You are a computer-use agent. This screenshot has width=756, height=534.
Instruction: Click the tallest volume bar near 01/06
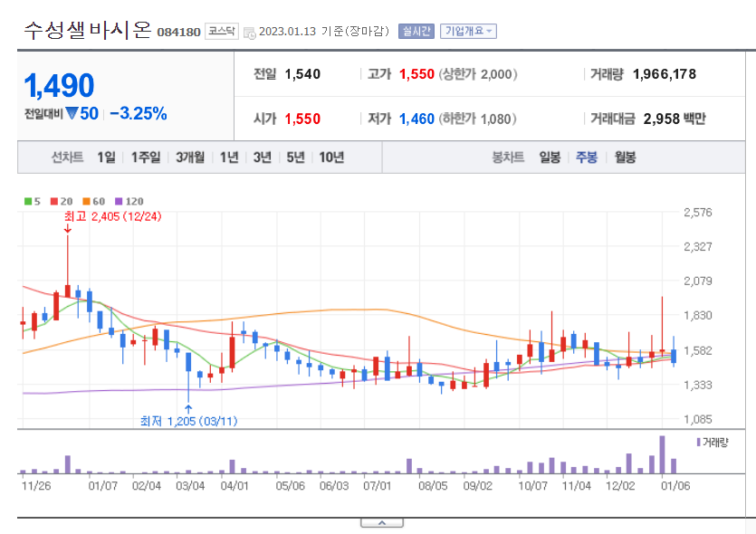pos(662,454)
